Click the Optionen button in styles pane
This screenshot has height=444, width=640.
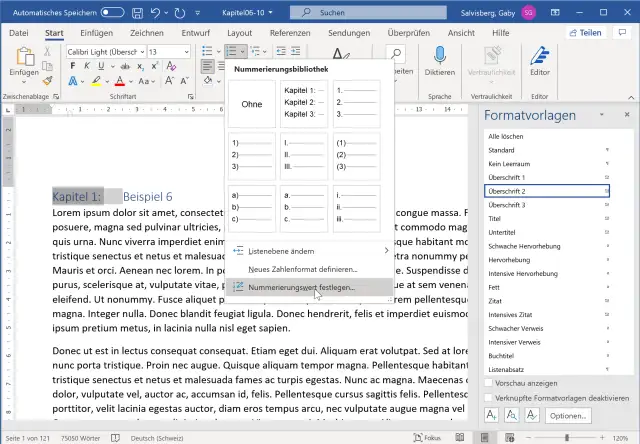pos(566,417)
